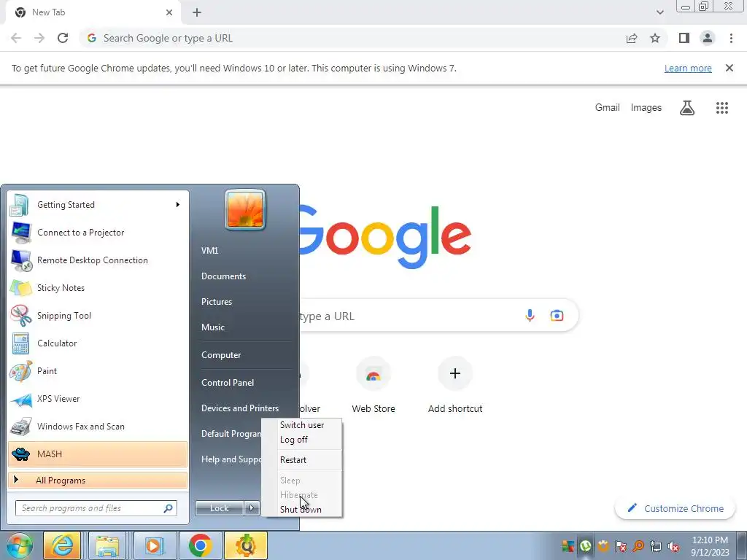Image resolution: width=747 pixels, height=560 pixels.
Task: Open Windows Explorer folder on taskbar
Action: pos(107,545)
